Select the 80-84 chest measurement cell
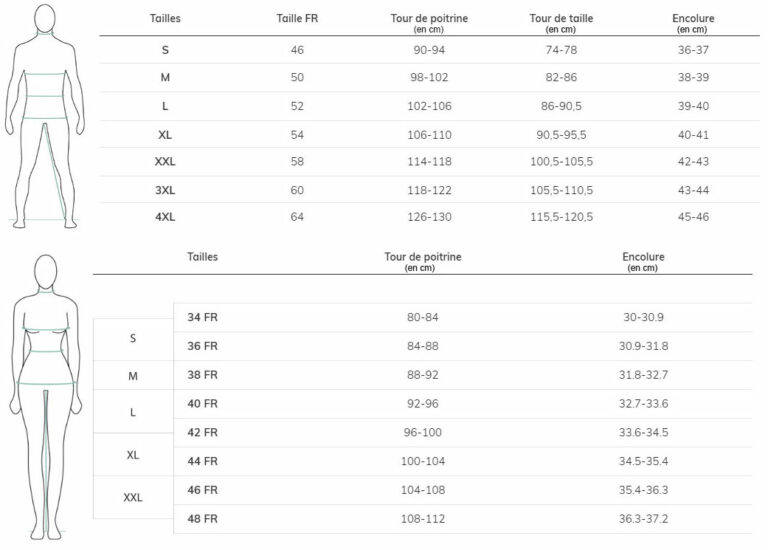768x550 pixels. (423, 317)
